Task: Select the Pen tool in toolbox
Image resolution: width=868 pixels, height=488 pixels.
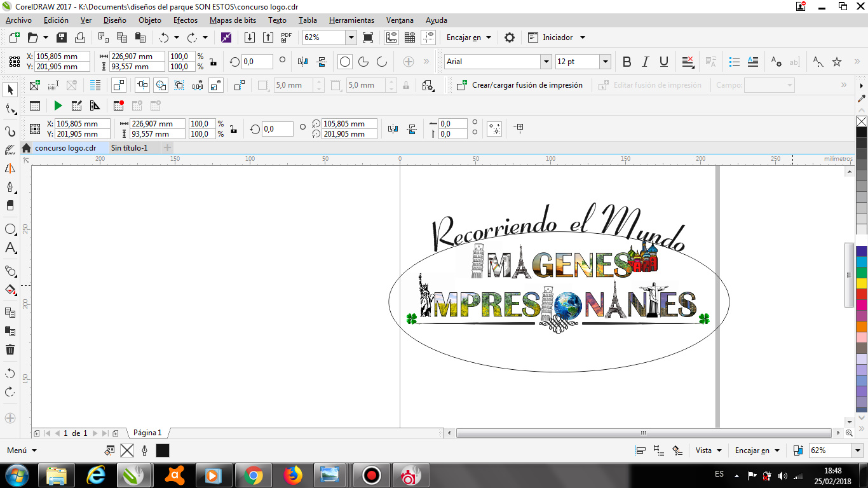Action: pyautogui.click(x=10, y=187)
